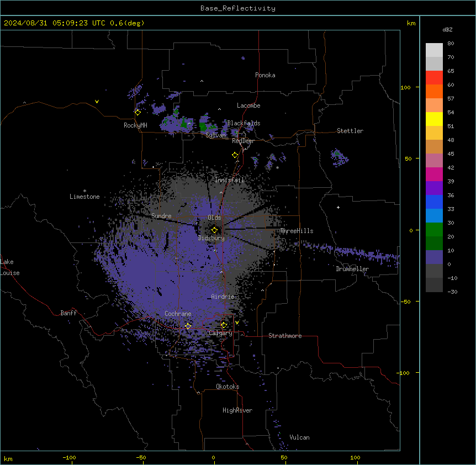Click the HighRiver label

(x=237, y=410)
